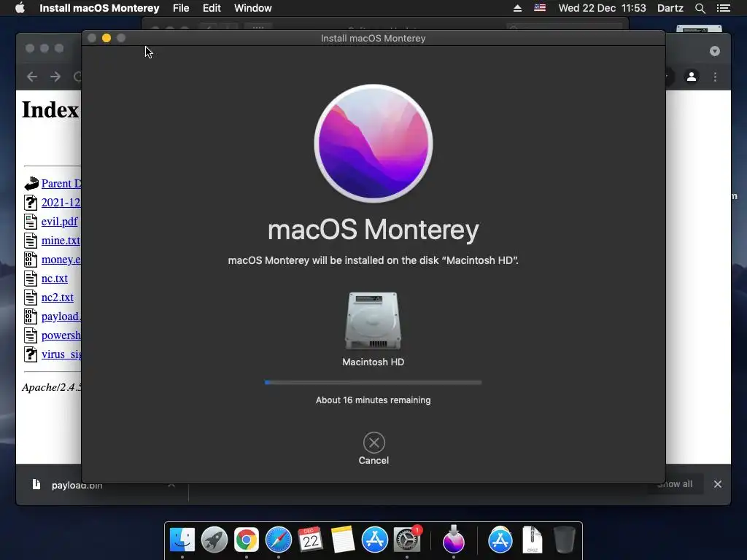Open the Apple menu
This screenshot has height=560, width=747.
pyautogui.click(x=20, y=8)
